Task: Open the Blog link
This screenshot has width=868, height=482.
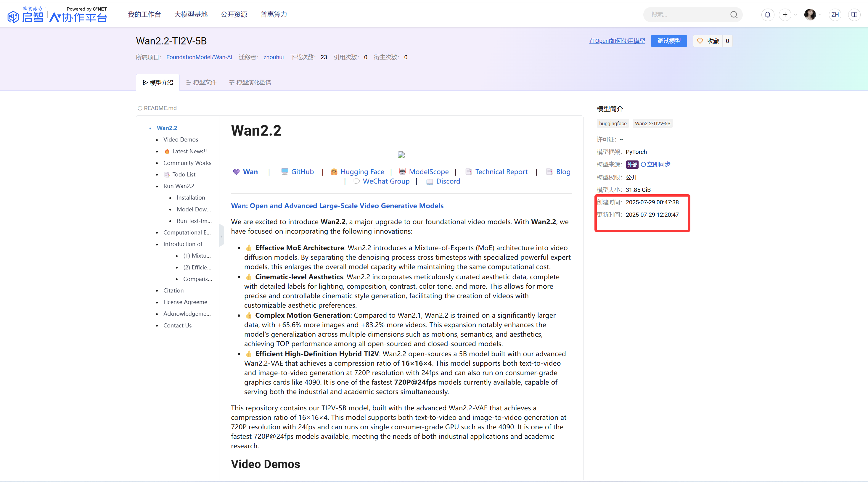Action: click(563, 171)
